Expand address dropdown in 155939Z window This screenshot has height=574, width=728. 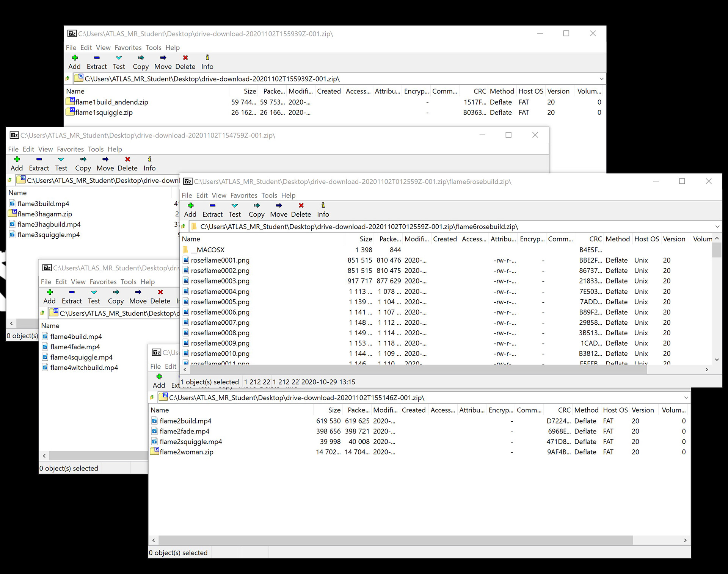click(601, 79)
